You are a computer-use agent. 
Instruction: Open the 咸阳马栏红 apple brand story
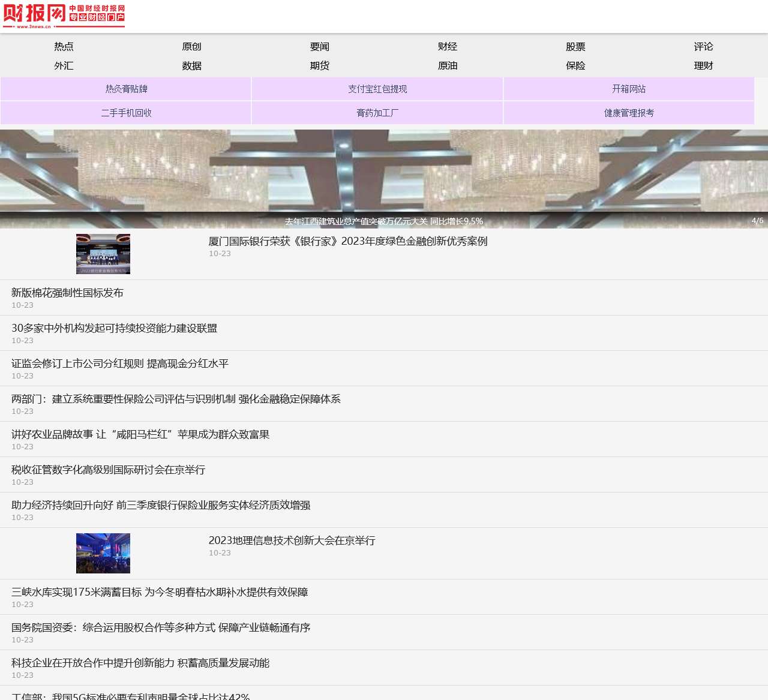pyautogui.click(x=140, y=434)
